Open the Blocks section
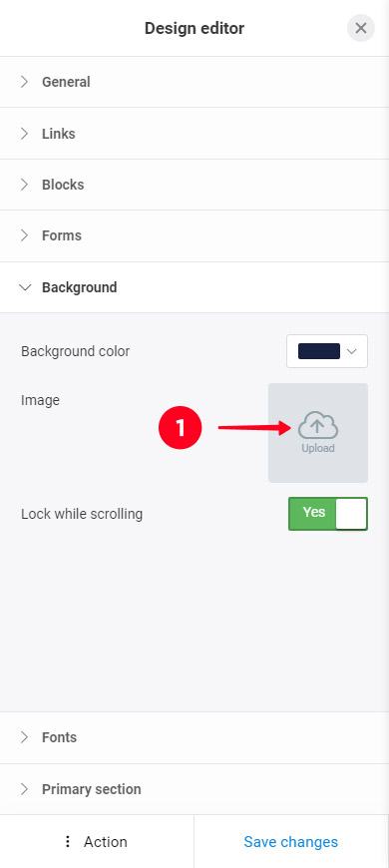 194,185
